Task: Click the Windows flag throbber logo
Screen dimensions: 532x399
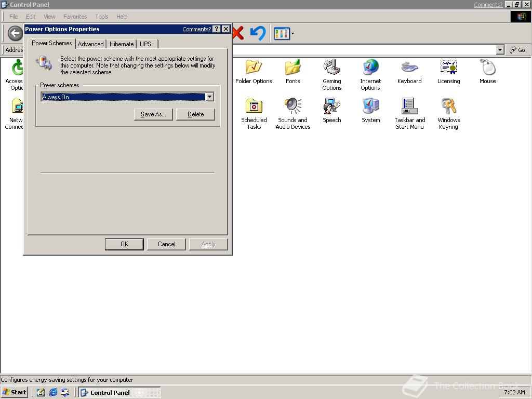Action: pyautogui.click(x=521, y=17)
